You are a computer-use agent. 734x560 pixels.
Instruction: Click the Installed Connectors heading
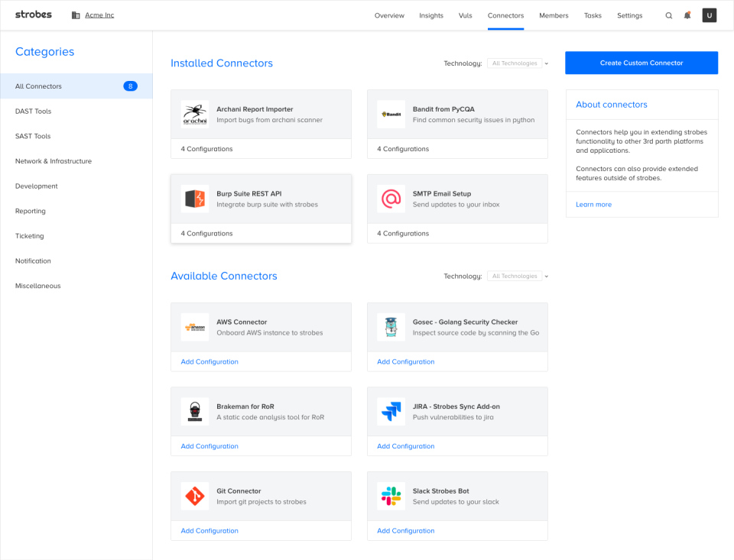coord(222,63)
